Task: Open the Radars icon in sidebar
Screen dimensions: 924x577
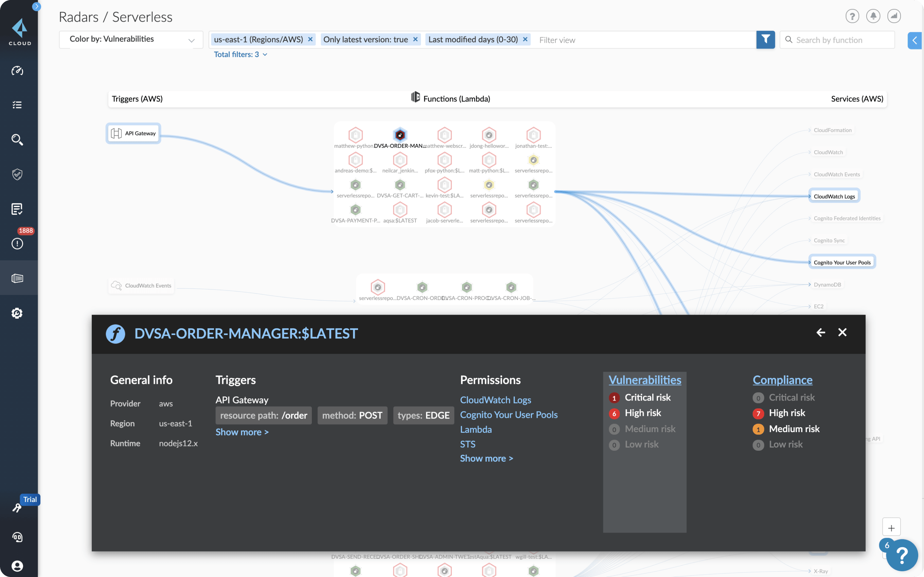Action: pos(17,278)
